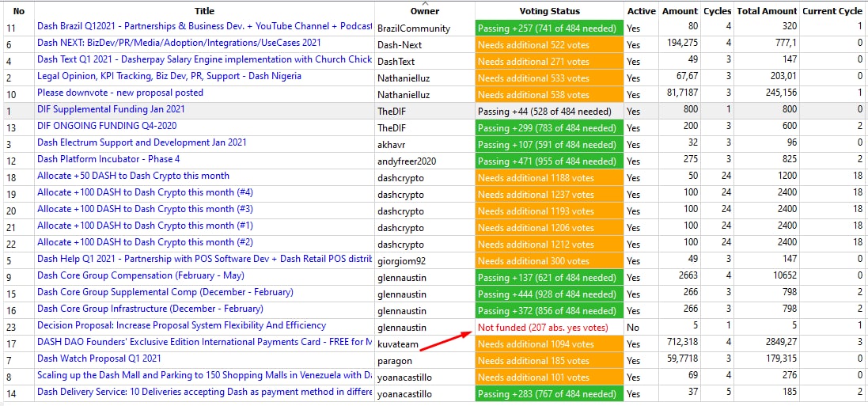This screenshot has height=406, width=868.
Task: Select owner cell 'paragon'
Action: [425, 361]
